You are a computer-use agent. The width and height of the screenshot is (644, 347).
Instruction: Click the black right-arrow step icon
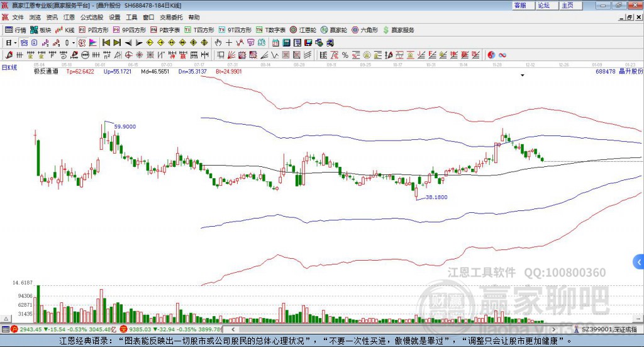click(x=139, y=43)
